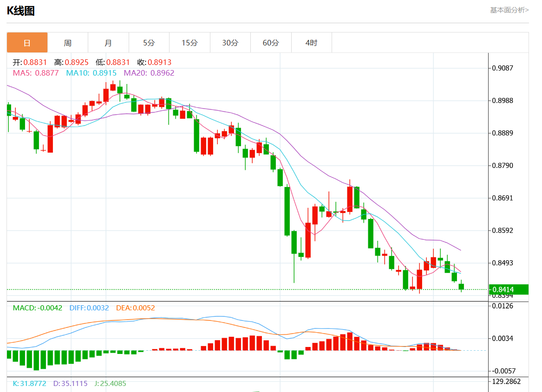Click the orange DEA value label
Screen dimensions: 542x392
(136, 308)
